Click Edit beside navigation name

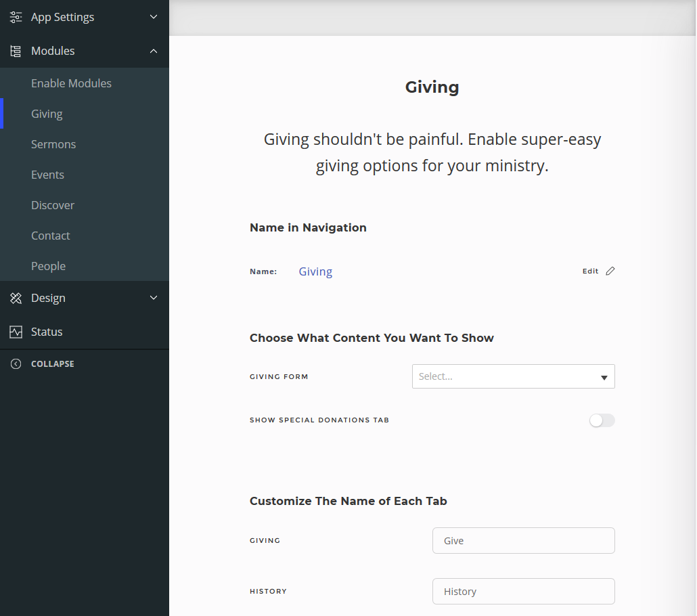590,271
